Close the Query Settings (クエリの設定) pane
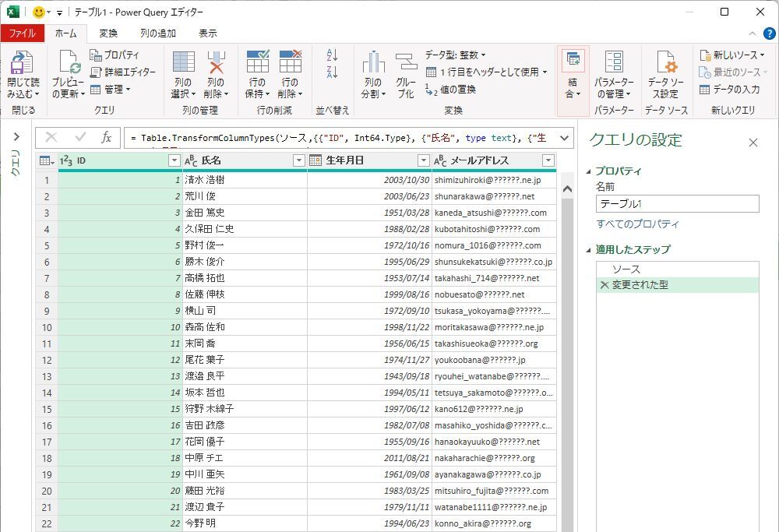This screenshot has width=779, height=532. tap(753, 143)
